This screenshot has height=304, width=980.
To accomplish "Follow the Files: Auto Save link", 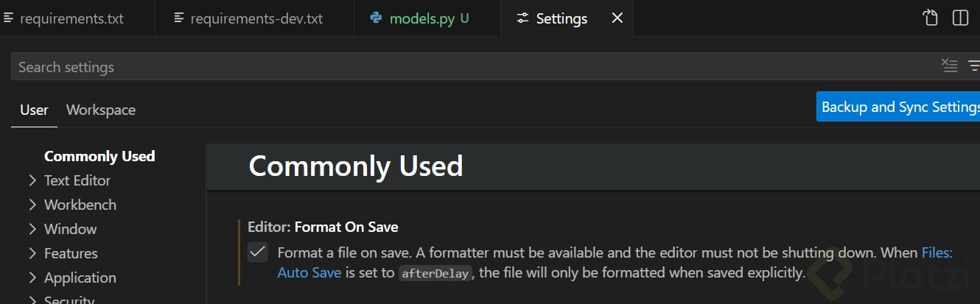I will [309, 272].
